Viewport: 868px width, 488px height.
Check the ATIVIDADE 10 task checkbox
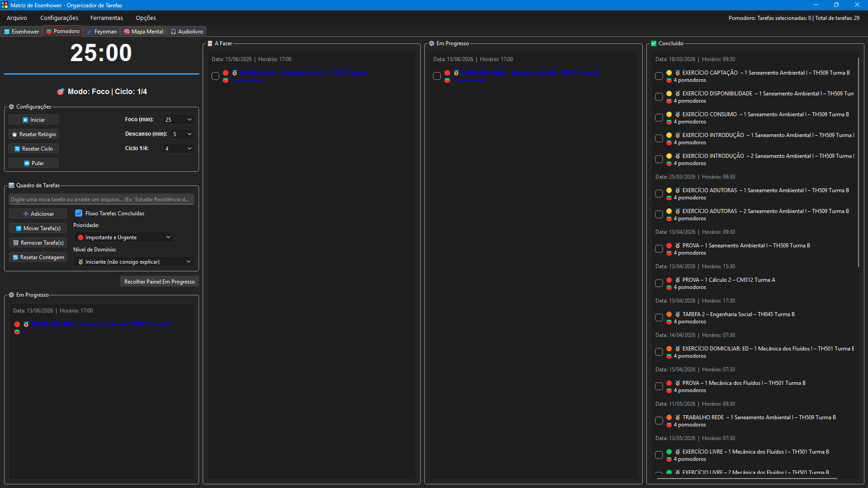tap(215, 76)
